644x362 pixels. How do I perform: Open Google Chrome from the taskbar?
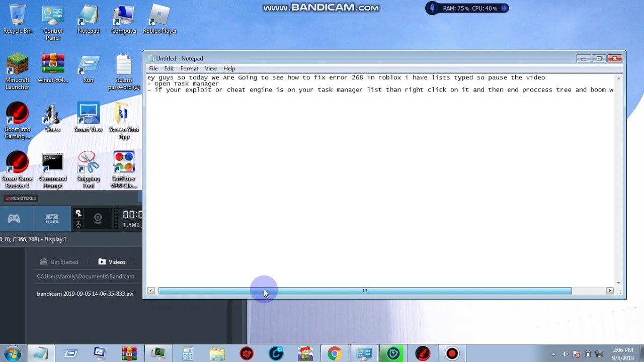point(334,353)
